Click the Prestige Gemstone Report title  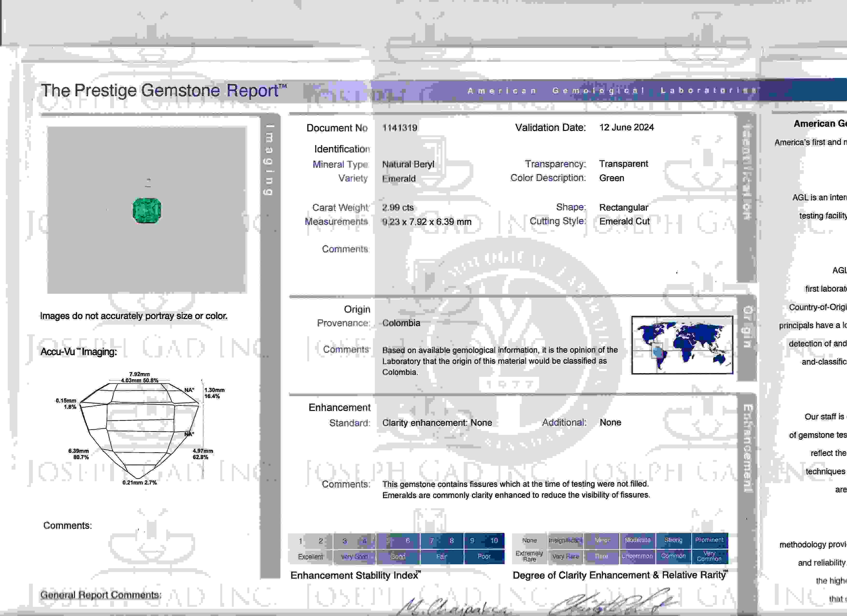(x=164, y=91)
